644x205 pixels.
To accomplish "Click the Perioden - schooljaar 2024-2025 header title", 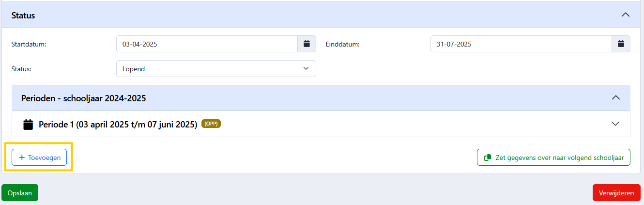I will [84, 98].
